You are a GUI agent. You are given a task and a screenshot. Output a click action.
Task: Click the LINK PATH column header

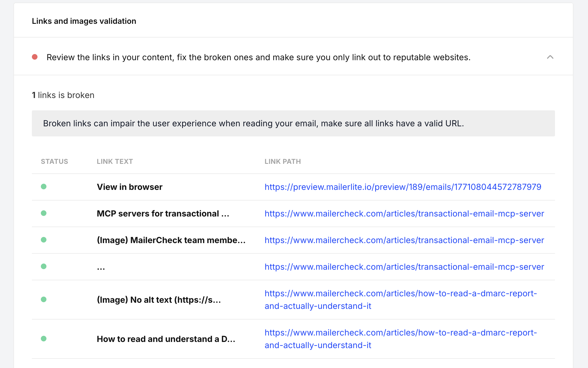click(283, 161)
